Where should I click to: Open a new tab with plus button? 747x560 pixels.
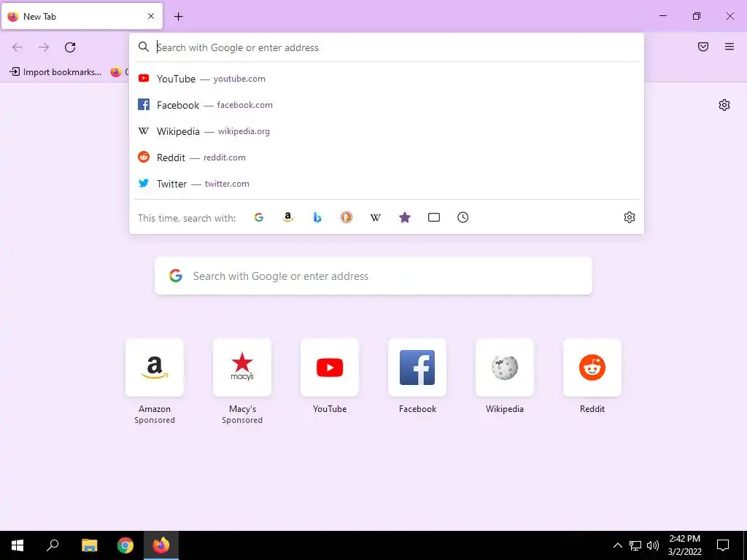[178, 16]
